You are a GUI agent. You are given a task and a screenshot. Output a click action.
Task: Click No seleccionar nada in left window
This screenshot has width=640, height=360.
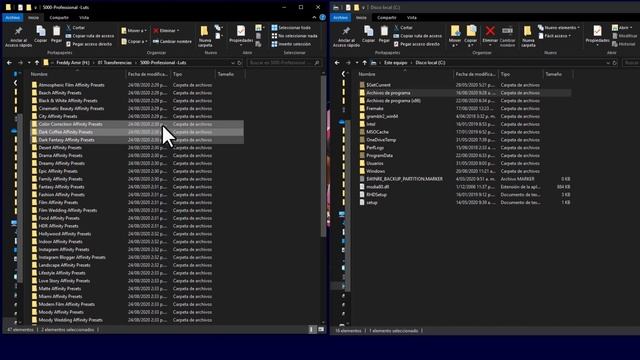[294, 36]
